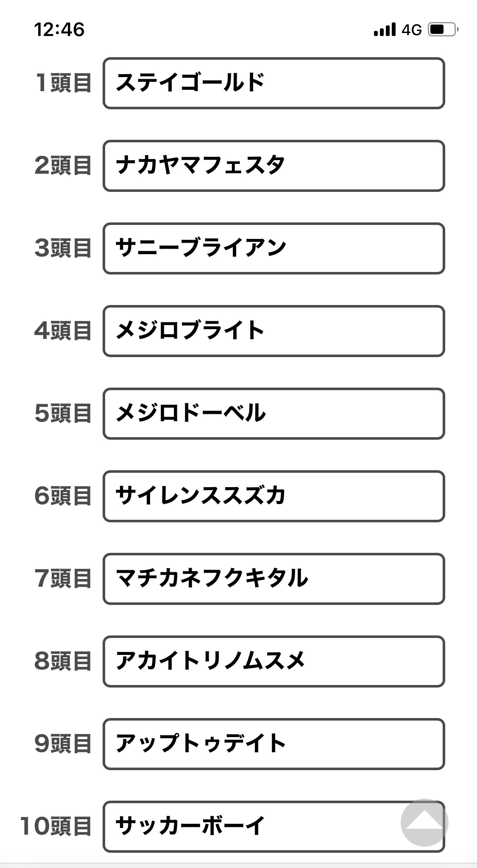Image resolution: width=477 pixels, height=868 pixels.
Task: Click the メジロブライト text field
Action: 274,331
